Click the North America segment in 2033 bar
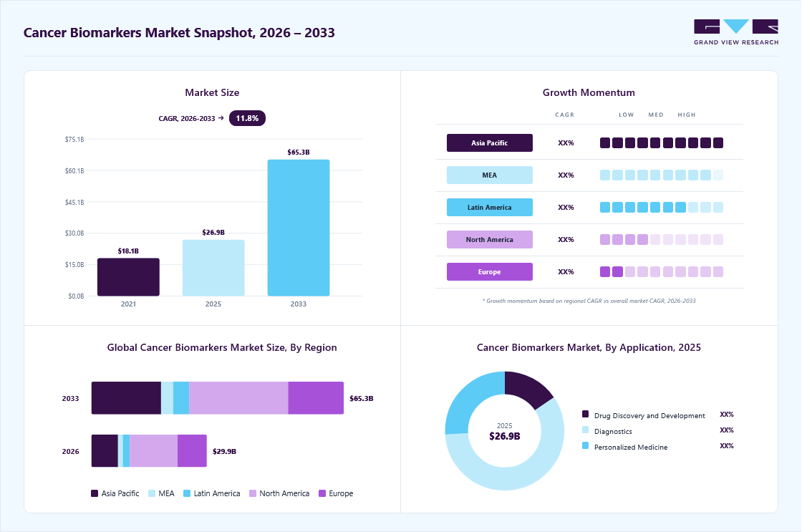802x532 pixels. 238,398
